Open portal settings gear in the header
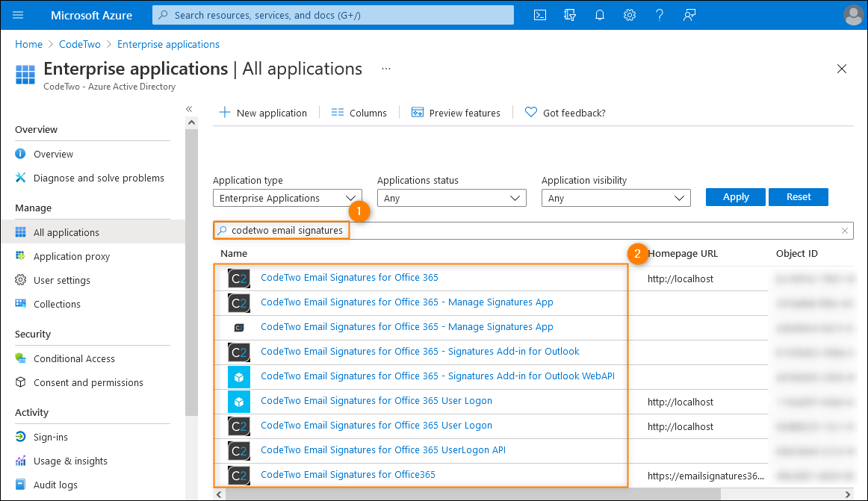Screen dimensions: 868x501 [630, 15]
